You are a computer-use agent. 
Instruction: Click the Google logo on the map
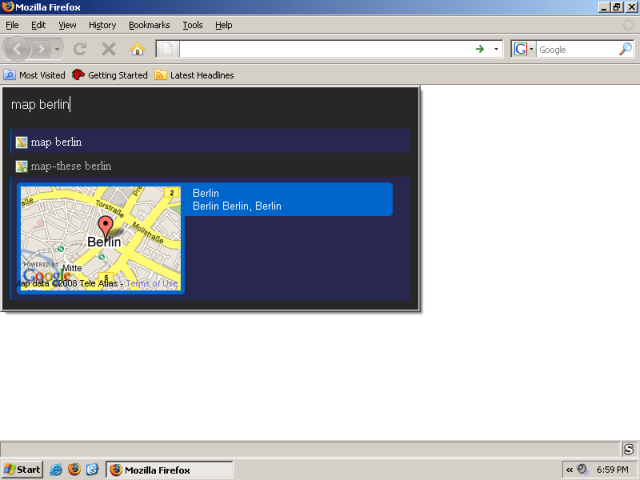click(46, 276)
